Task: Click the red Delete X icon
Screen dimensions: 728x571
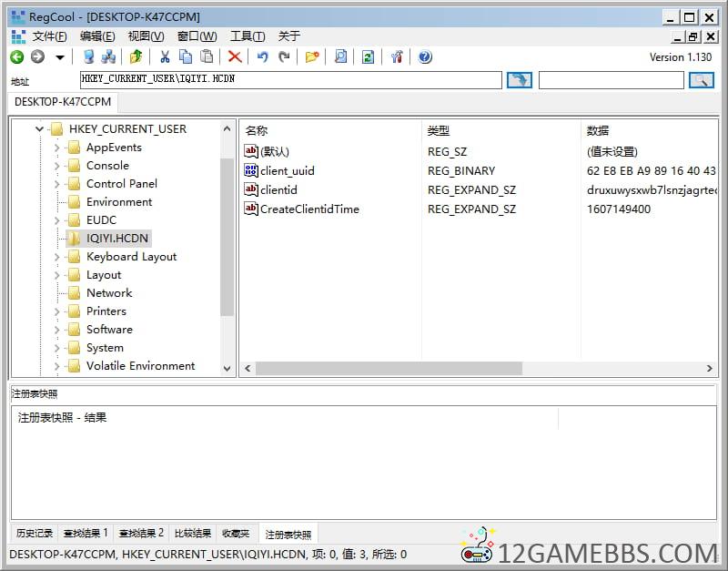Action: 234,57
